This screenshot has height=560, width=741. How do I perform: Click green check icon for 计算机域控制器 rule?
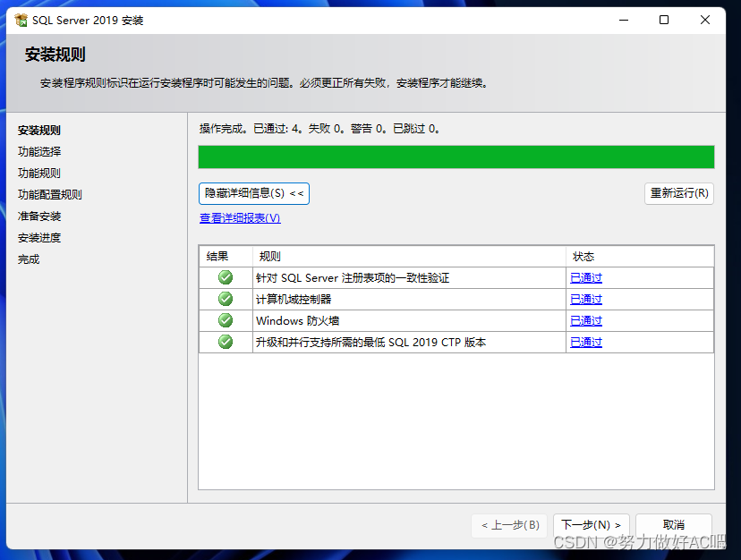(x=226, y=299)
